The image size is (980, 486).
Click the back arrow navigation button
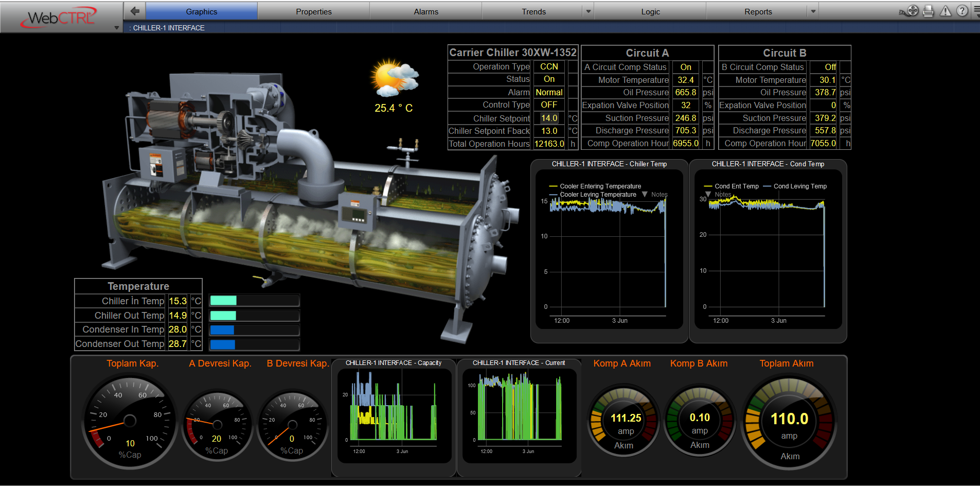[135, 11]
